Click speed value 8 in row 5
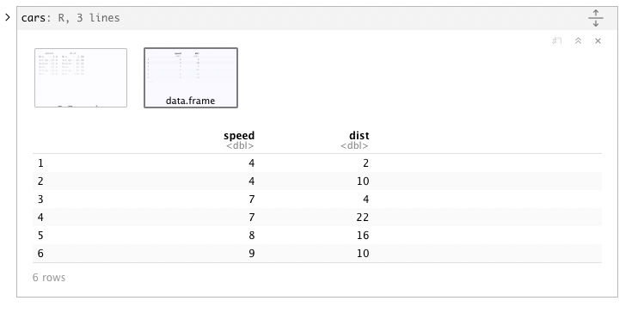This screenshot has height=313, width=644. tap(251, 236)
